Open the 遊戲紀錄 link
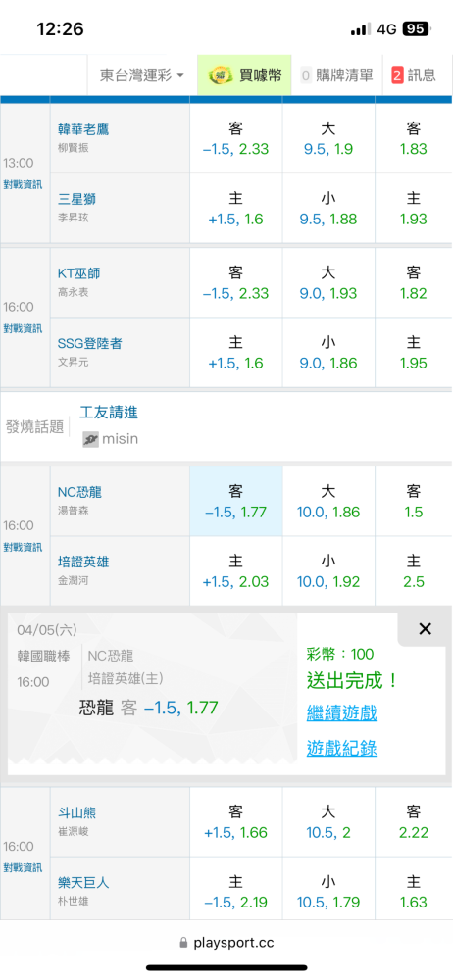Screen dimensions: 453x980 341,748
